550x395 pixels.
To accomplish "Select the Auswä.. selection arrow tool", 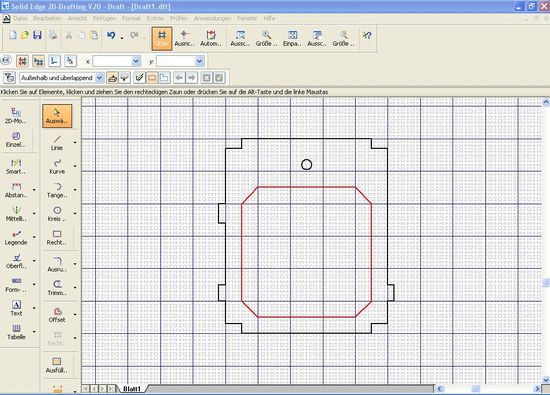I will [x=57, y=116].
